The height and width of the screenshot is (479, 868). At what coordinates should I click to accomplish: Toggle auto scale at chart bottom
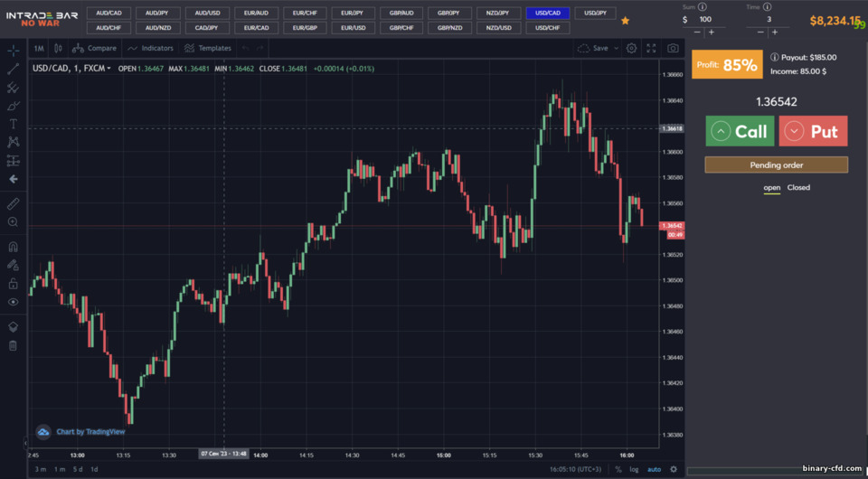pyautogui.click(x=655, y=469)
